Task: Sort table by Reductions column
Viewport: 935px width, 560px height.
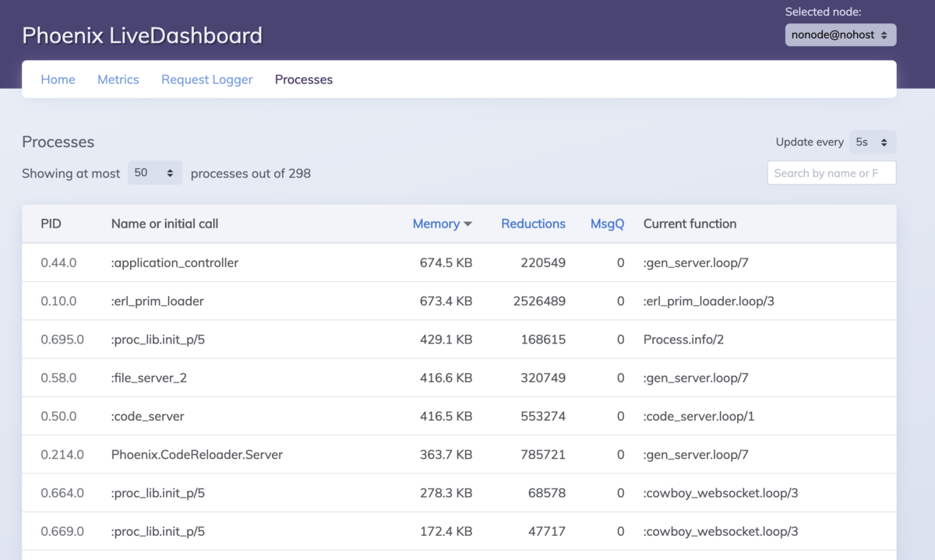Action: point(534,224)
